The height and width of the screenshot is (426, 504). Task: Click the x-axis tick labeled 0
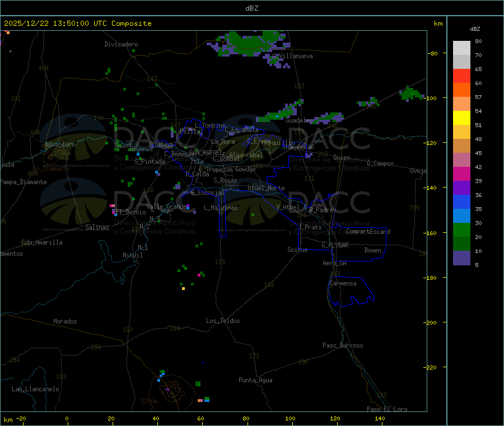pyautogui.click(x=67, y=418)
